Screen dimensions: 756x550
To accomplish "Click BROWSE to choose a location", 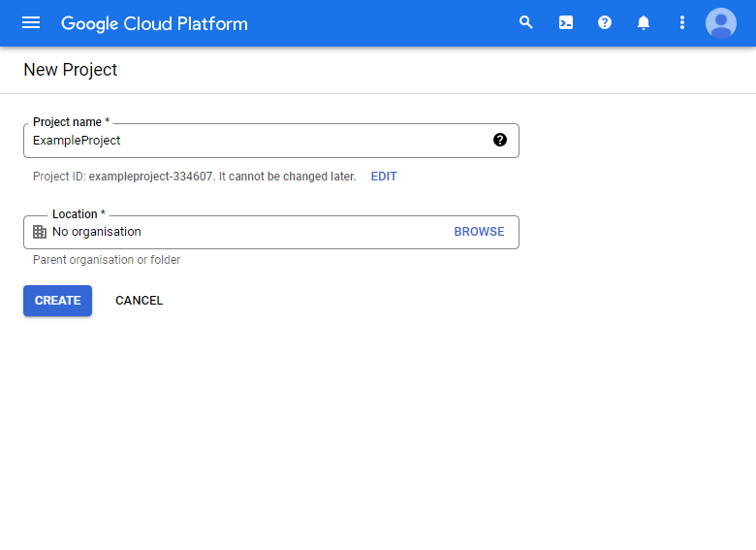I will click(x=479, y=232).
